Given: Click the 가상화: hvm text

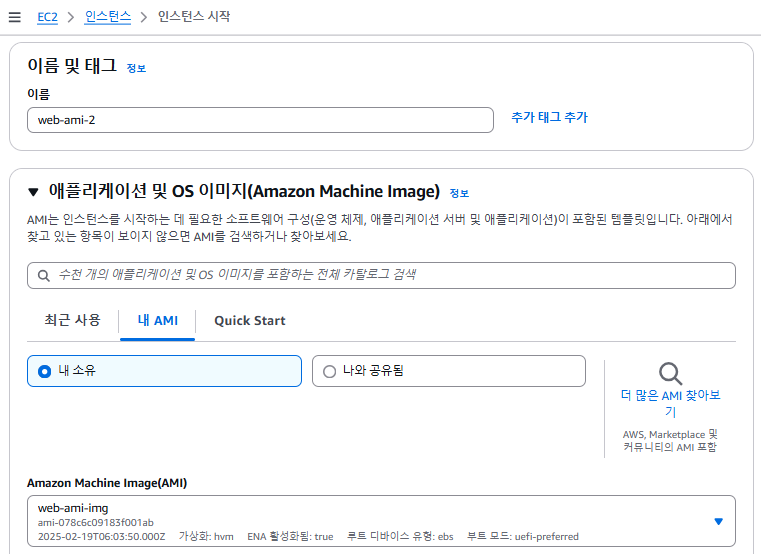Looking at the screenshot, I should pos(206,537).
